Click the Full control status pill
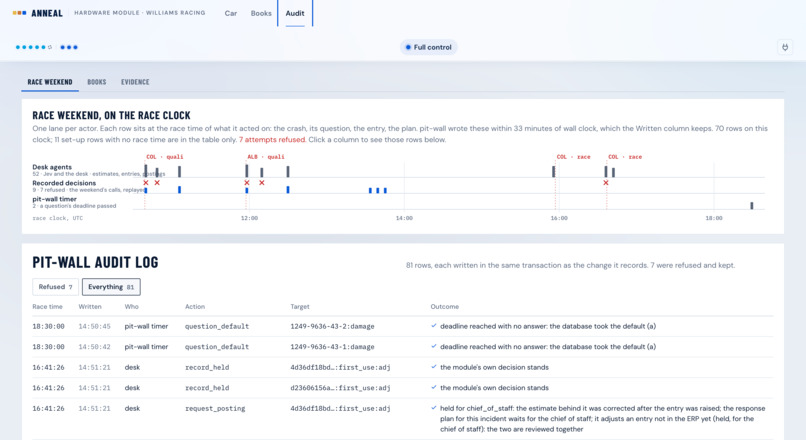The image size is (806, 440). [x=429, y=47]
